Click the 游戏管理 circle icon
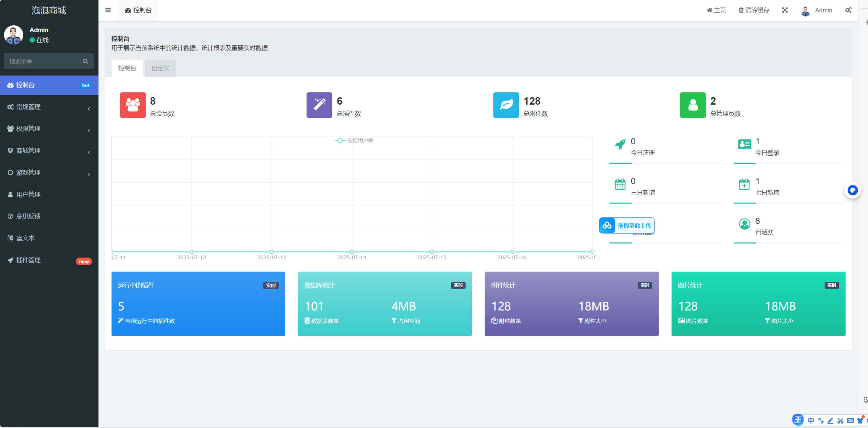Screen dimensions: 868x428 11,172
